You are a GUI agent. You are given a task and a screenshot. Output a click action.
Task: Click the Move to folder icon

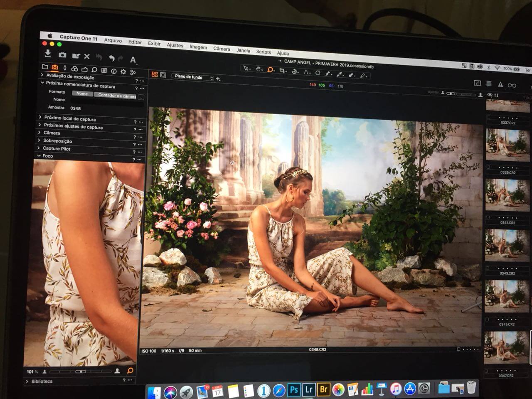coord(76,56)
